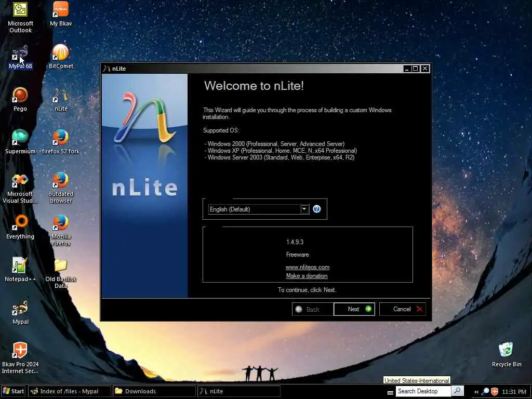Click the nLite title bar icon

click(107, 69)
